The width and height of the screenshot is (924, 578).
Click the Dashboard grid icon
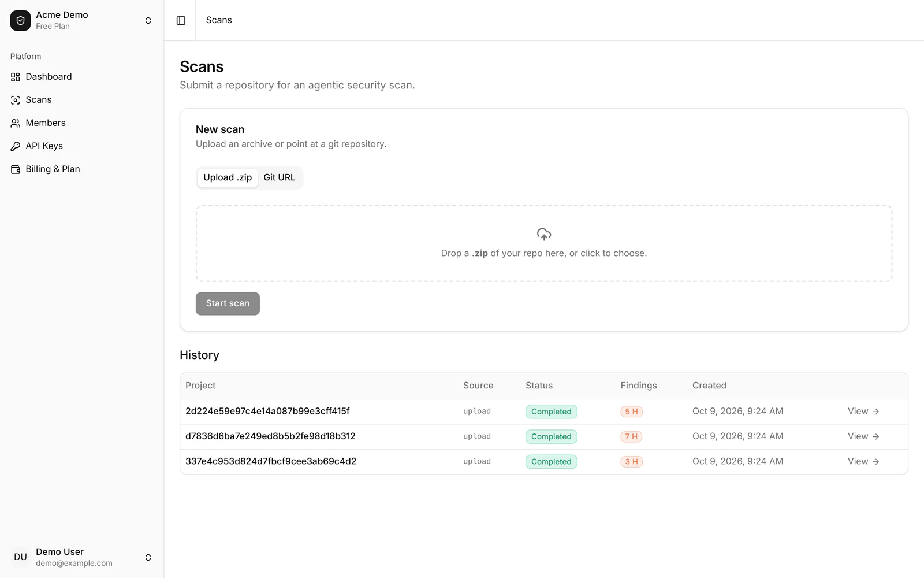pyautogui.click(x=16, y=77)
